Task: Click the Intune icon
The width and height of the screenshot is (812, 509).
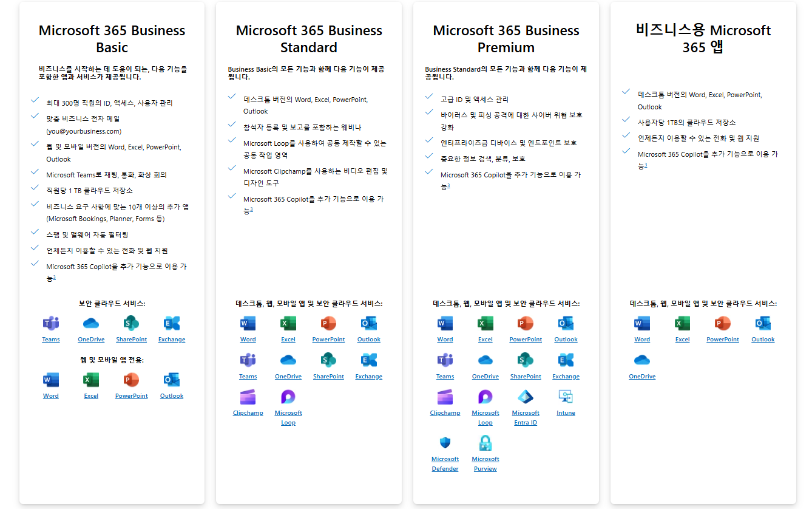Action: (x=566, y=397)
